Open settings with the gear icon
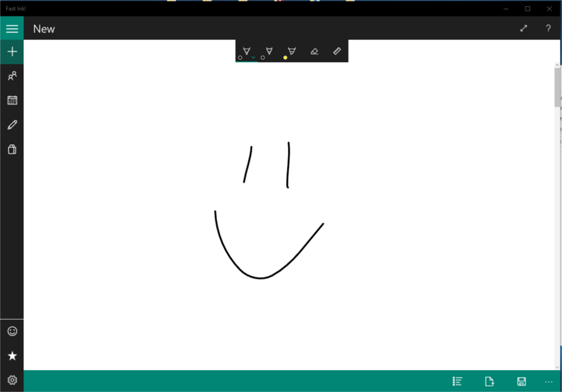The image size is (562, 392). click(x=12, y=380)
